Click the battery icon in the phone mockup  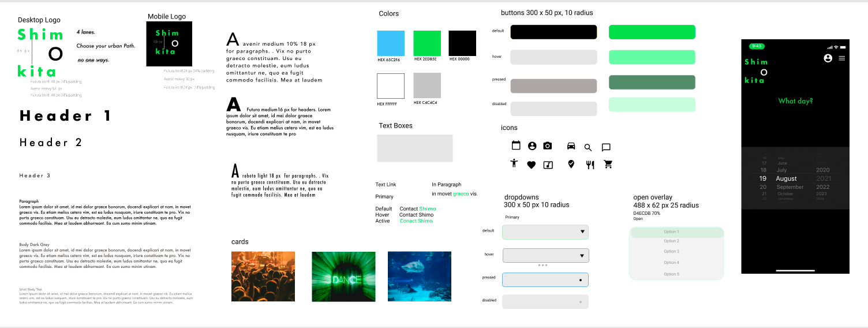pos(844,47)
